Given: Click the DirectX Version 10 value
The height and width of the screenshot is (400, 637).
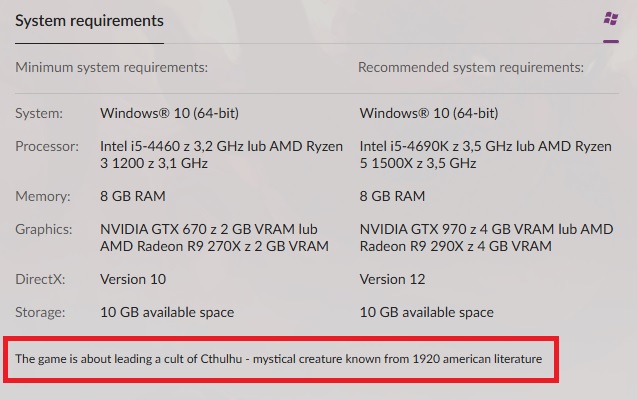Looking at the screenshot, I should (x=133, y=279).
